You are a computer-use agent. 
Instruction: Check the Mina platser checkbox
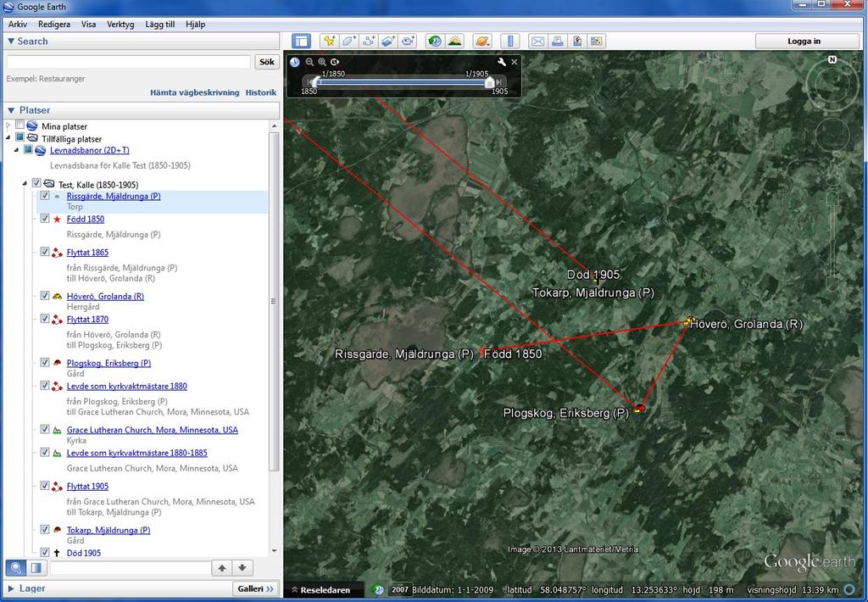(x=20, y=125)
